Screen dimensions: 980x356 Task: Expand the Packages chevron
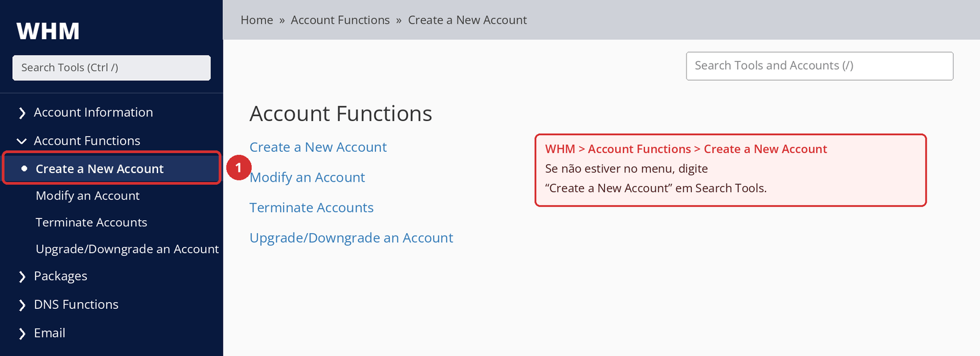coord(22,277)
